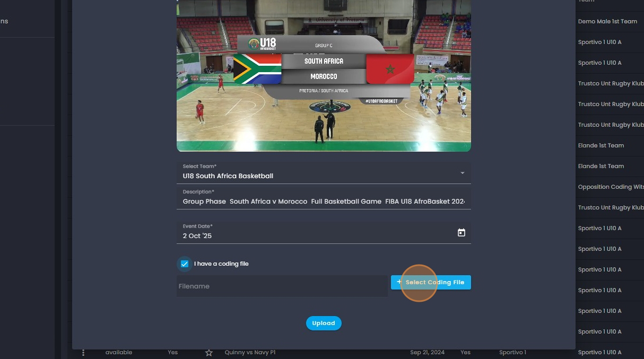This screenshot has width=644, height=359.
Task: Click the Select Coding File button
Action: click(x=431, y=282)
